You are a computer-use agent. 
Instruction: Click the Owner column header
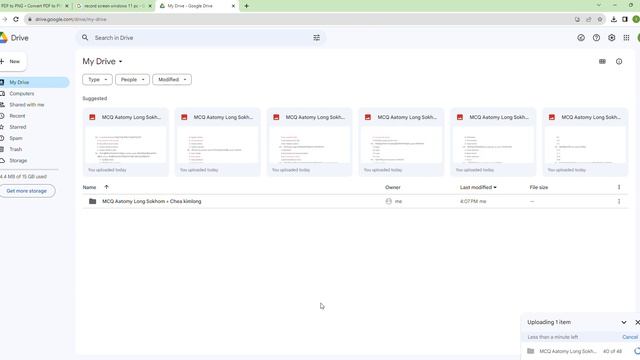(393, 187)
